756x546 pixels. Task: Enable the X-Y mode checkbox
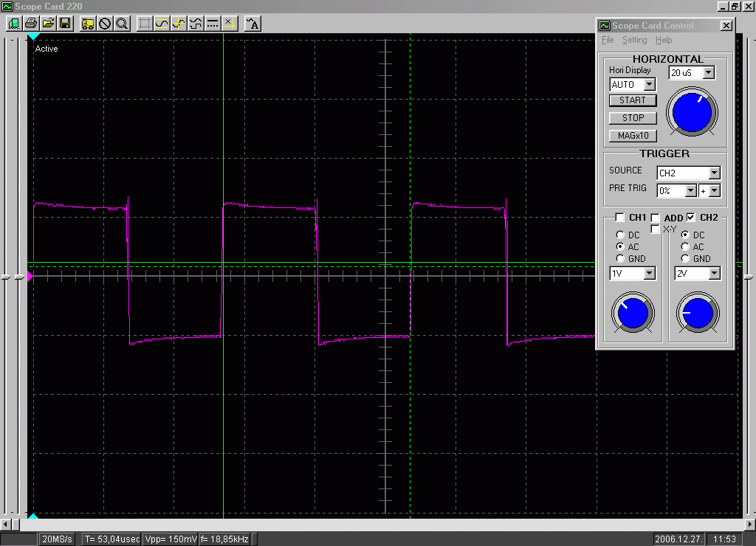click(x=655, y=229)
